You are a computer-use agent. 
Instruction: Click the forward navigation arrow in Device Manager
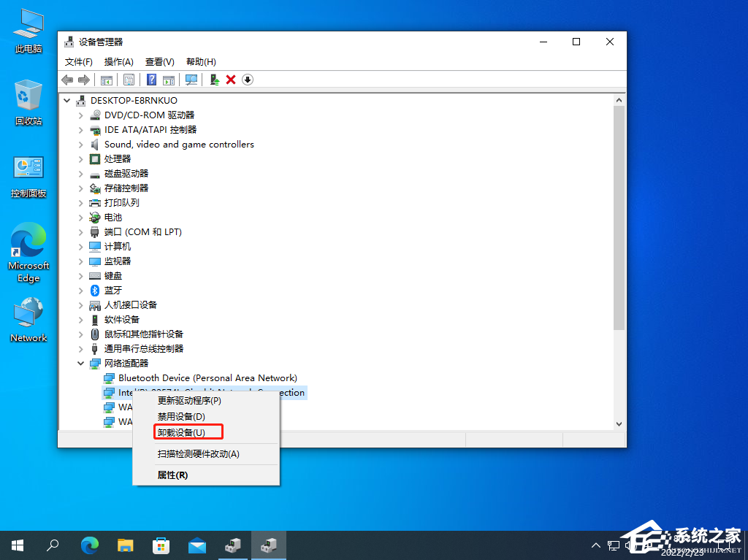pos(83,80)
